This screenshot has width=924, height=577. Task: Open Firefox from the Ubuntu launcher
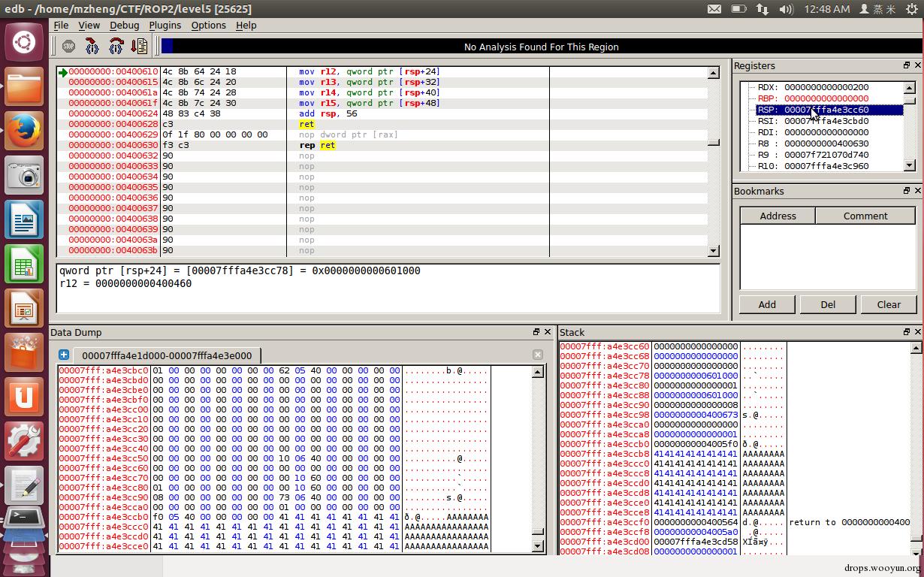pyautogui.click(x=24, y=133)
